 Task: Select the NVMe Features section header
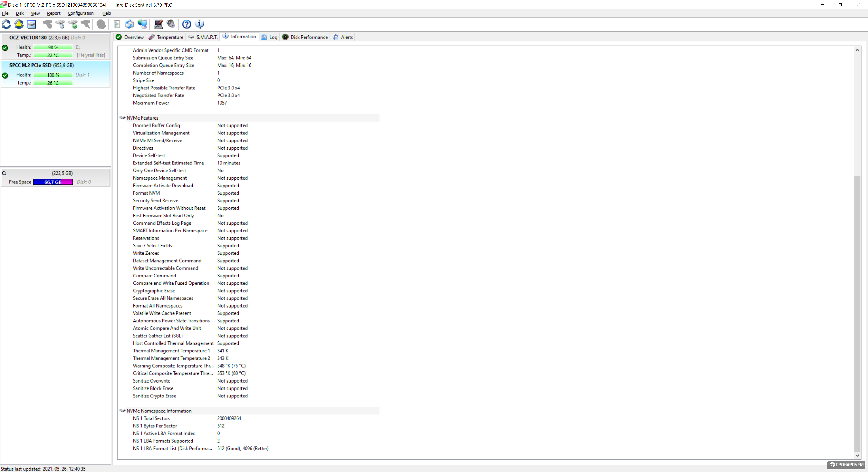249,118
